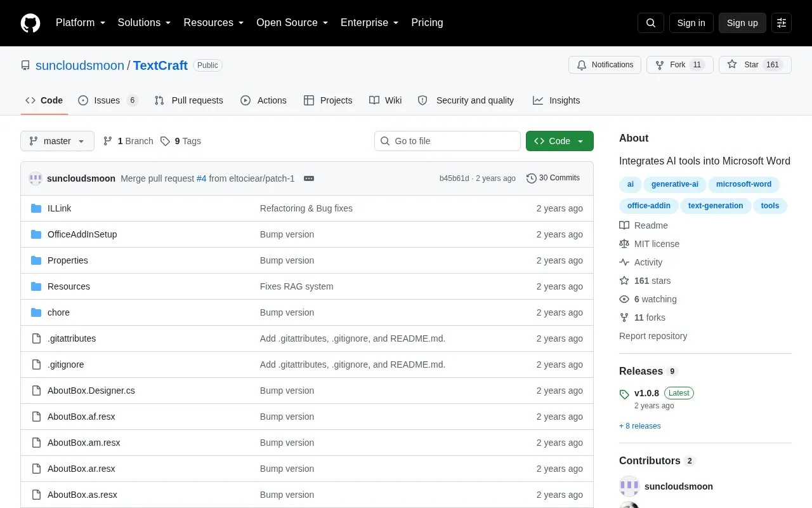Click the suncloudsmoon contributor avatar
The width and height of the screenshot is (812, 508).
pyautogui.click(x=629, y=486)
